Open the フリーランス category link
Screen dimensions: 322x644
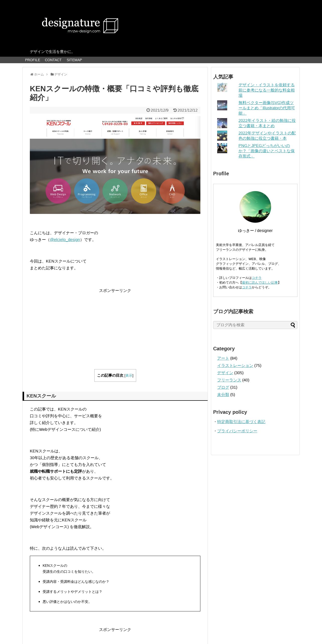[229, 380]
